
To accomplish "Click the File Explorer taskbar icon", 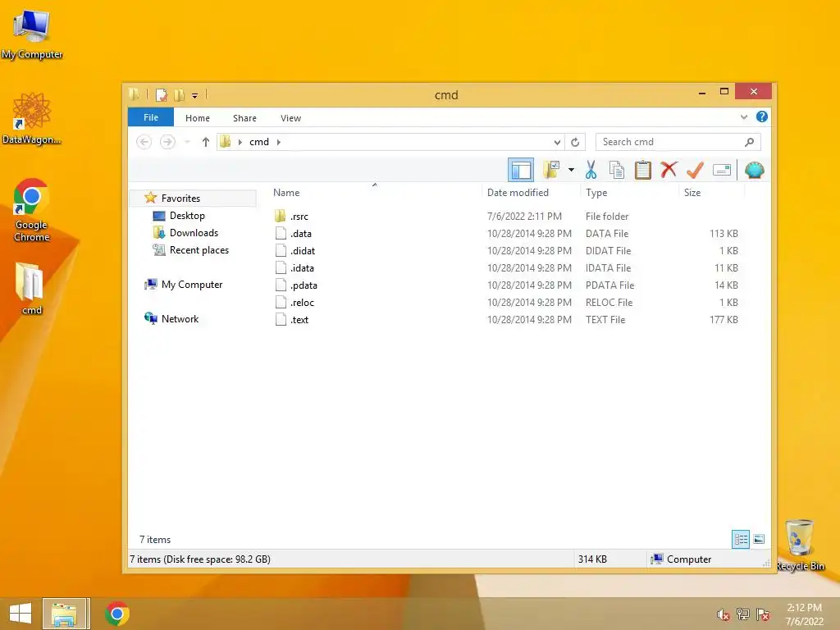I will coord(64,614).
